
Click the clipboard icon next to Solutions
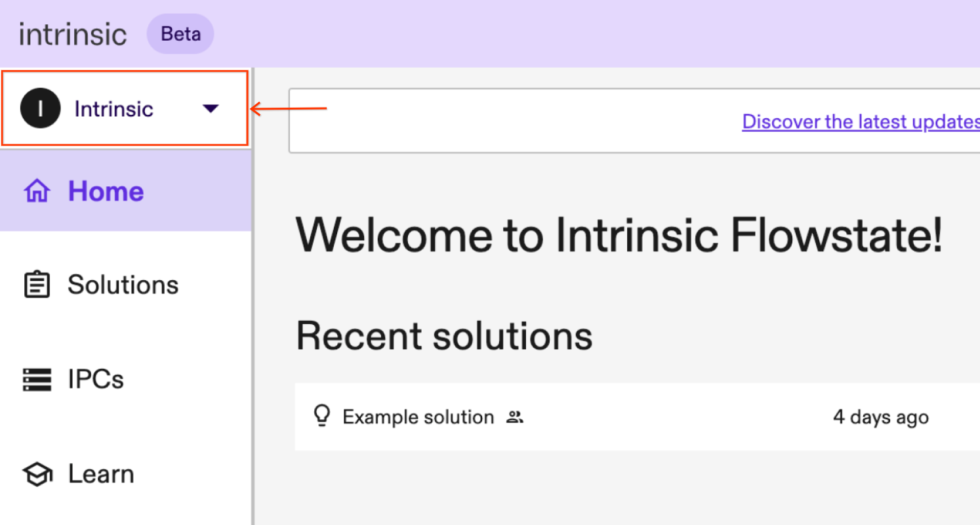(37, 285)
